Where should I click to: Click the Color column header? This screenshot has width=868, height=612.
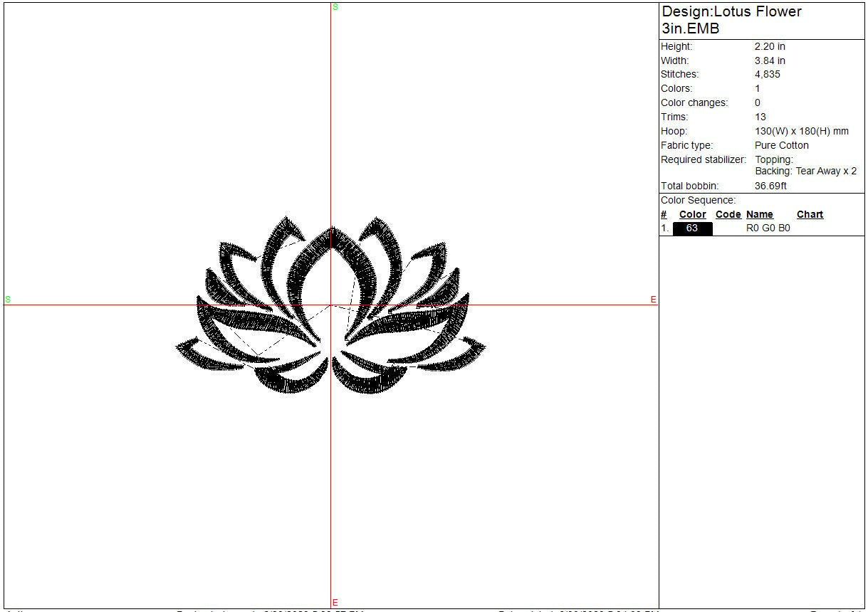coord(692,214)
